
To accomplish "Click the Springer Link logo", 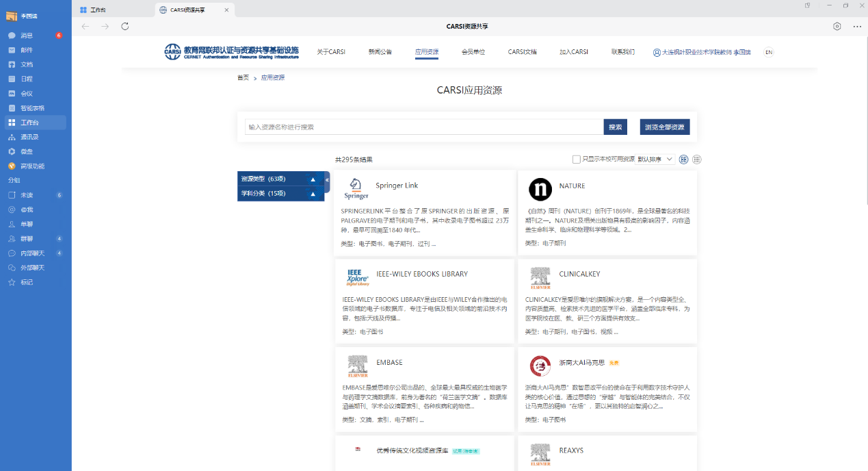I will coord(356,188).
